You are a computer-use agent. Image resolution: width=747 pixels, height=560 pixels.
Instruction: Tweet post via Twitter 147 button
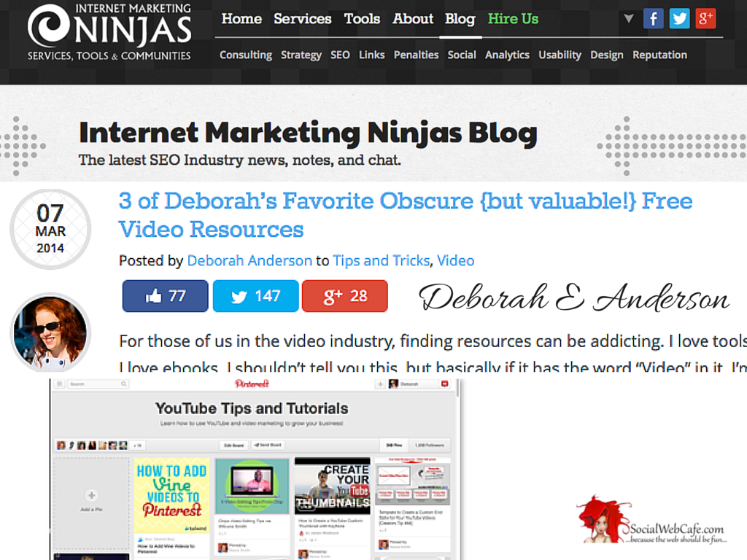click(256, 296)
